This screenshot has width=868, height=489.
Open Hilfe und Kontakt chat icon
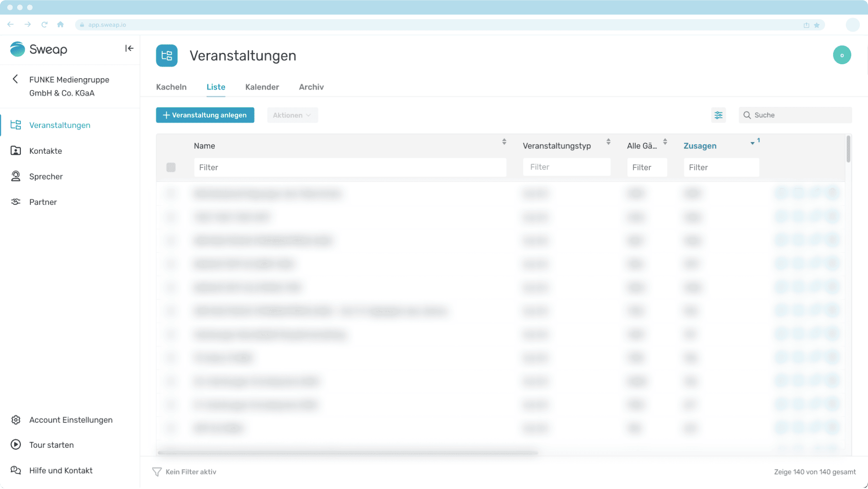point(16,470)
